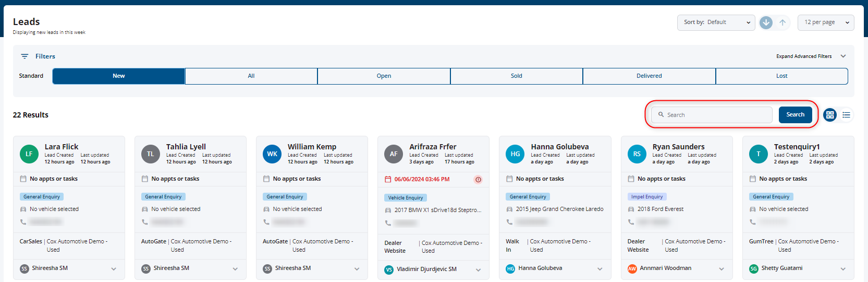Open Tahlia Lyell lead name
This screenshot has width=868, height=282.
[186, 147]
